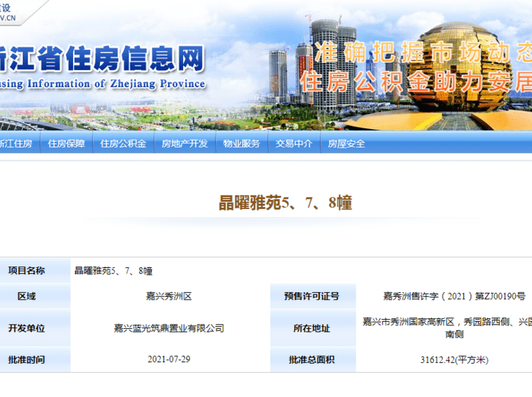Go to the 住房公积金 section
Viewport: 532px width, 397px height.
click(123, 143)
